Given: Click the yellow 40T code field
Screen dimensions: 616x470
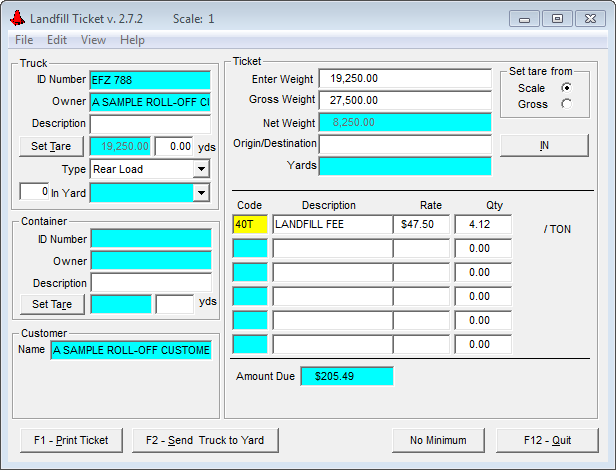Looking at the screenshot, I should (250, 225).
